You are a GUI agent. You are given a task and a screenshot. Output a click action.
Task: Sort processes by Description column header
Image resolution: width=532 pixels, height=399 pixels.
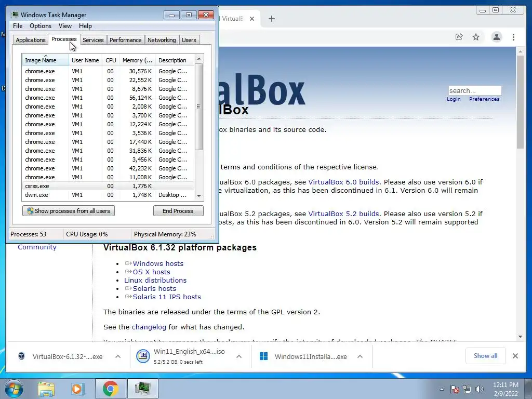pos(175,60)
